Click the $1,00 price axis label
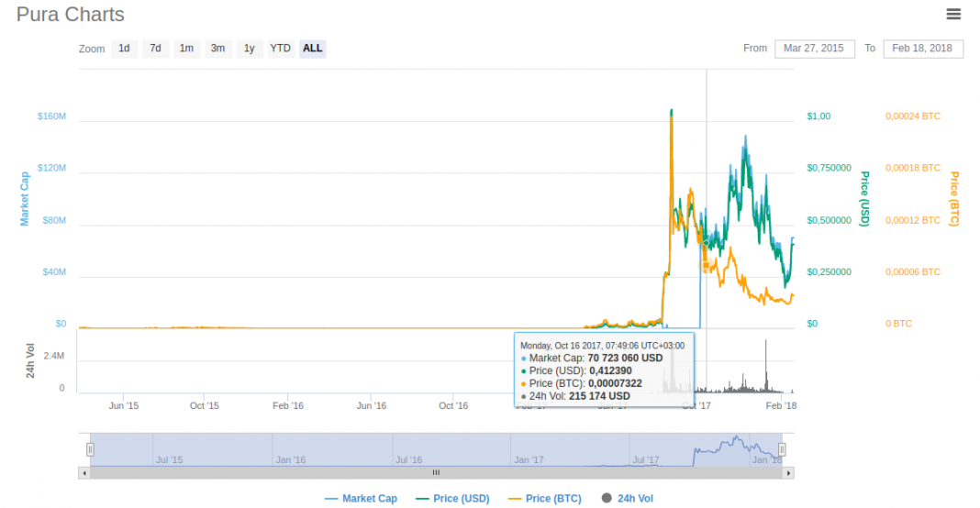The image size is (980, 508). pos(819,116)
